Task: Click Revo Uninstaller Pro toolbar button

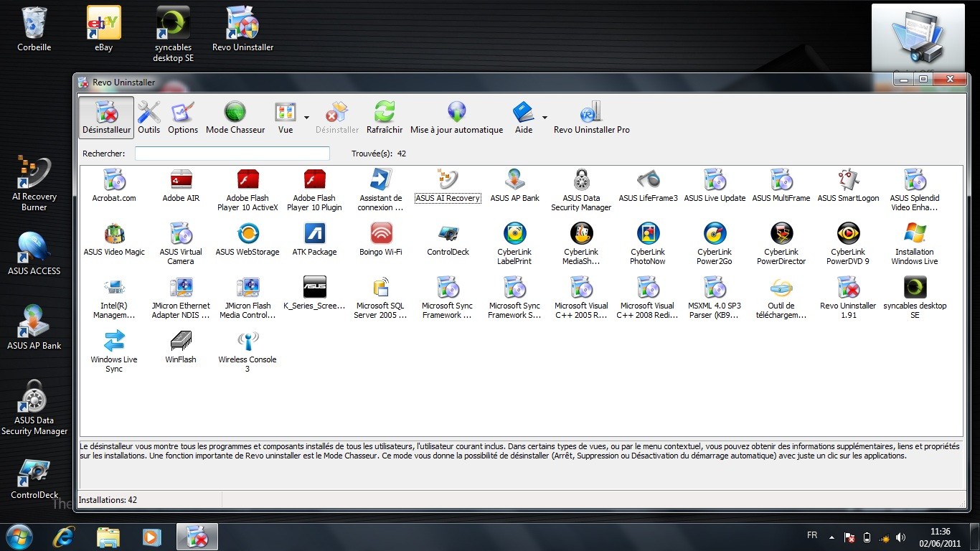Action: [591, 118]
